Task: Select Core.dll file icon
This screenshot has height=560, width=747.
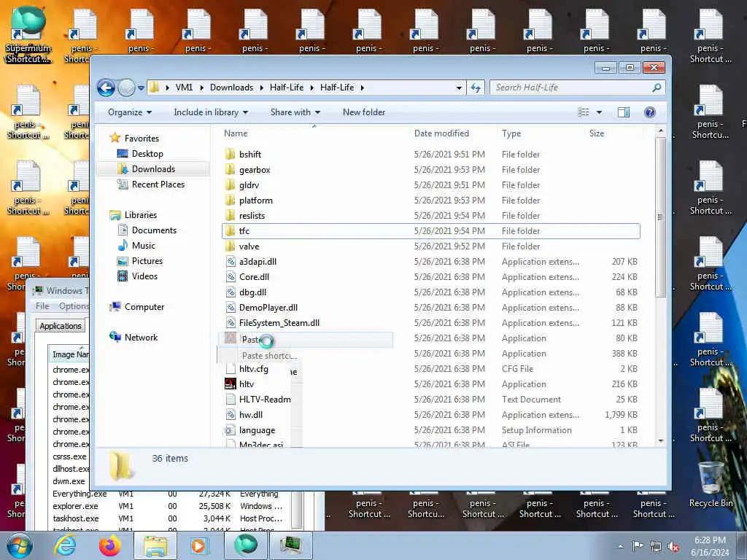Action: (x=231, y=276)
